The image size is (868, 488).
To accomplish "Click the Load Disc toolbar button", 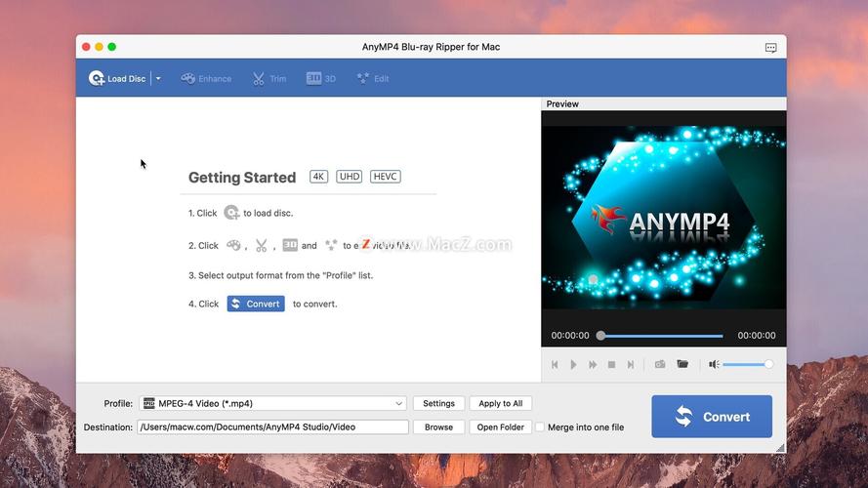I will click(x=117, y=78).
